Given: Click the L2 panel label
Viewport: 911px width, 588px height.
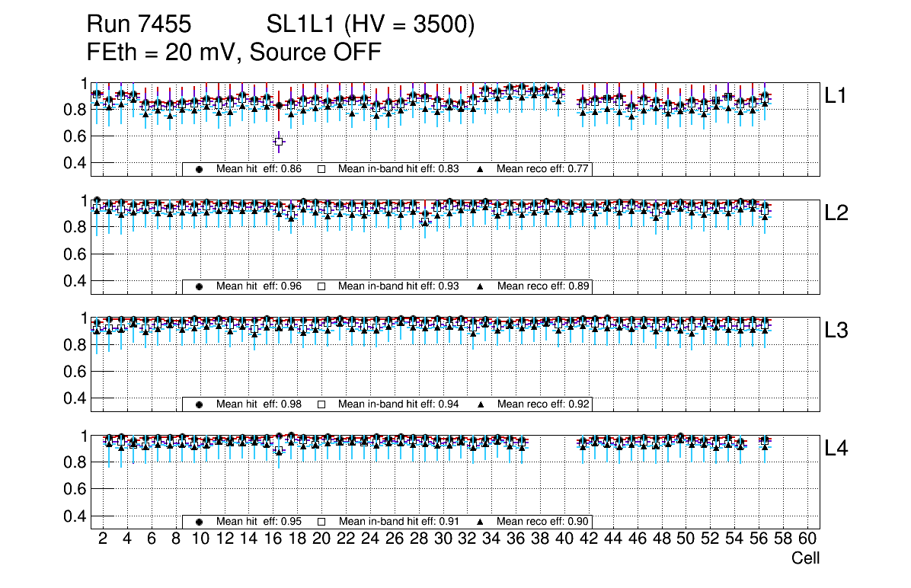Looking at the screenshot, I should (x=836, y=213).
